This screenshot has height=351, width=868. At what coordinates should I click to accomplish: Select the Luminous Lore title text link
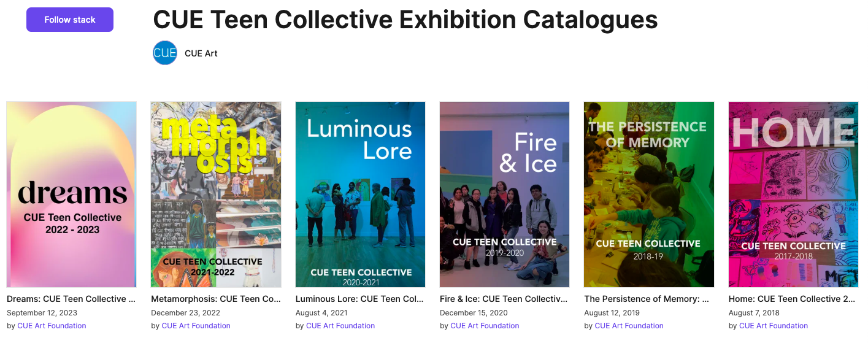(x=360, y=299)
